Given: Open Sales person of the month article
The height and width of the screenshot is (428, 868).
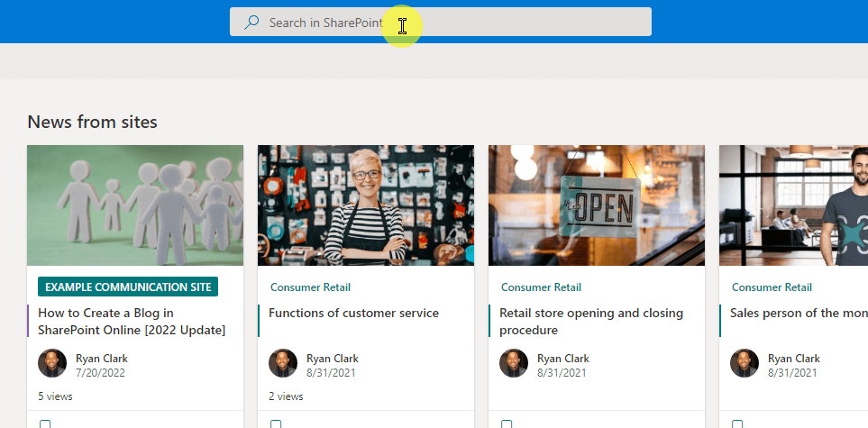Looking at the screenshot, I should [x=799, y=314].
